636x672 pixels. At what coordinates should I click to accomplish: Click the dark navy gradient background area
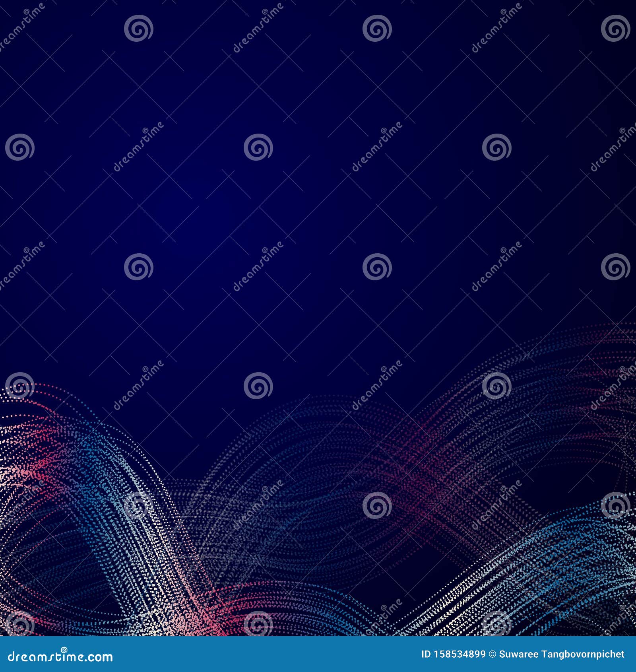(318, 119)
